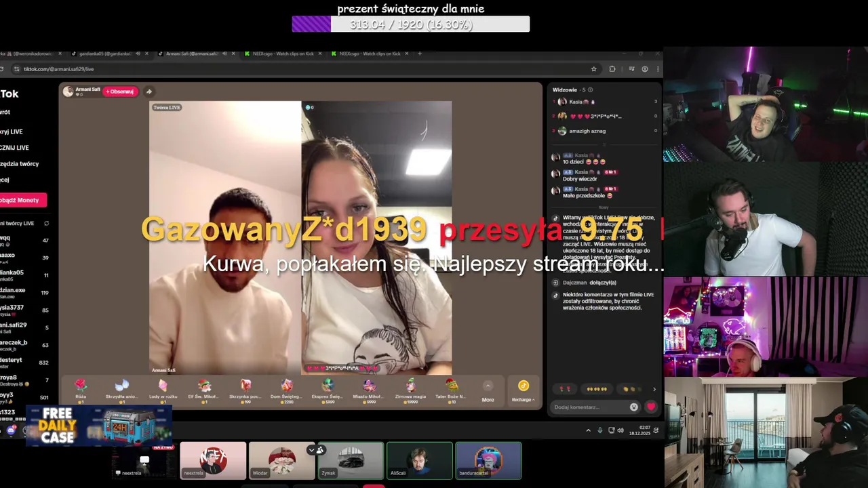The image size is (868, 488).
Task: Open emoji picker in comment box
Action: point(634,407)
